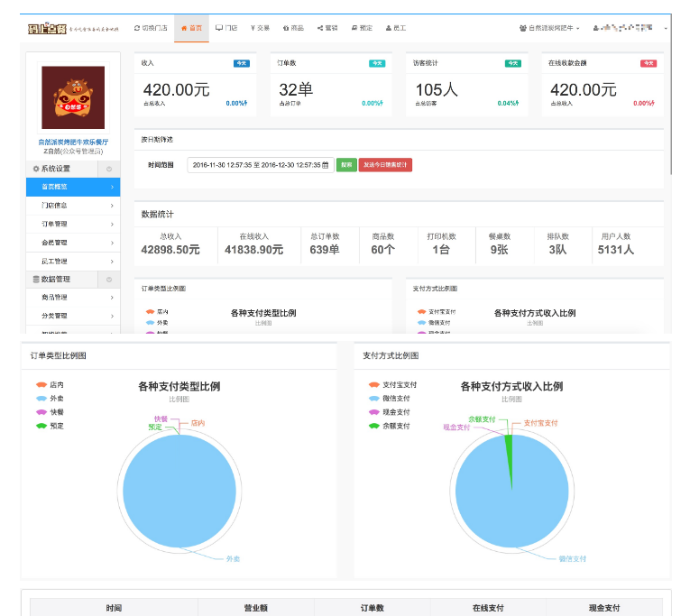Screen dimensions: 690x616
Task: Toggle 微信支付 legend in the large payment chart
Action: [390, 399]
